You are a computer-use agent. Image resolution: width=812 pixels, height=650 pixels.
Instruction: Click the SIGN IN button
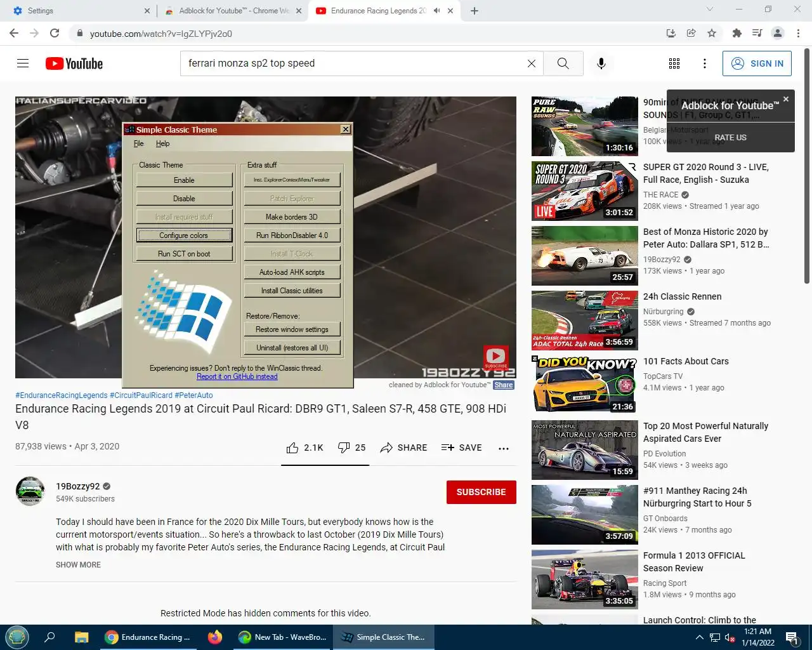757,63
